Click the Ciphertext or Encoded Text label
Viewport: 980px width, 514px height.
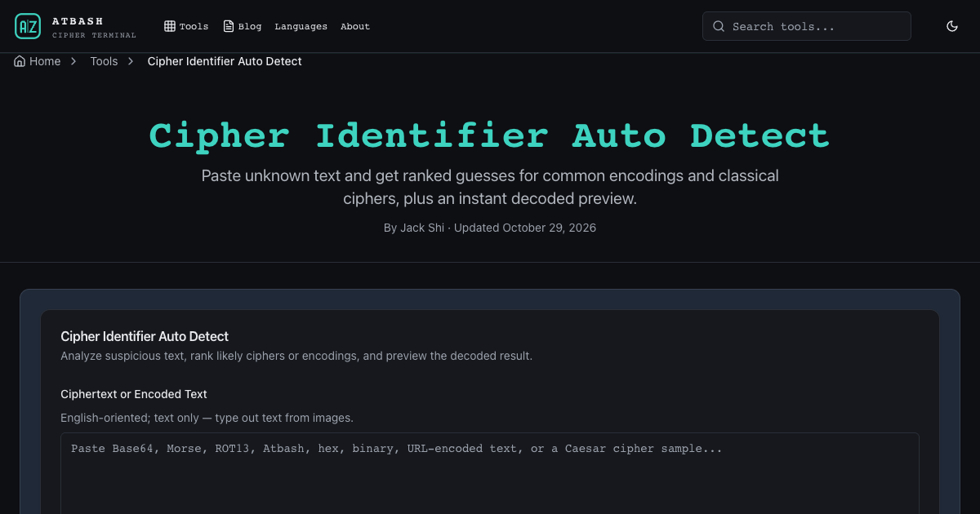tap(134, 394)
